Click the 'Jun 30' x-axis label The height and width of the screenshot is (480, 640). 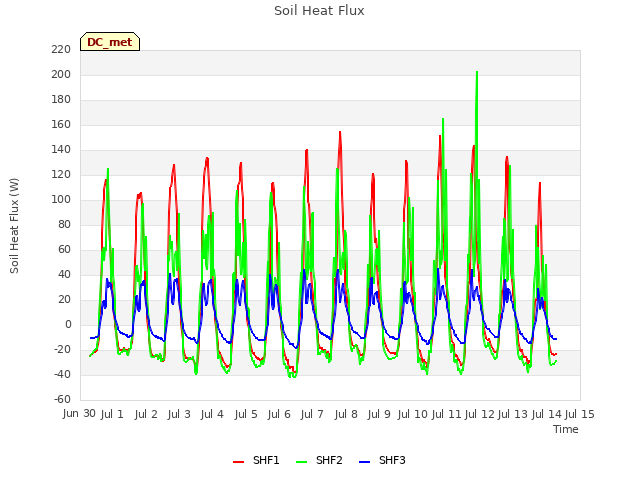click(79, 413)
